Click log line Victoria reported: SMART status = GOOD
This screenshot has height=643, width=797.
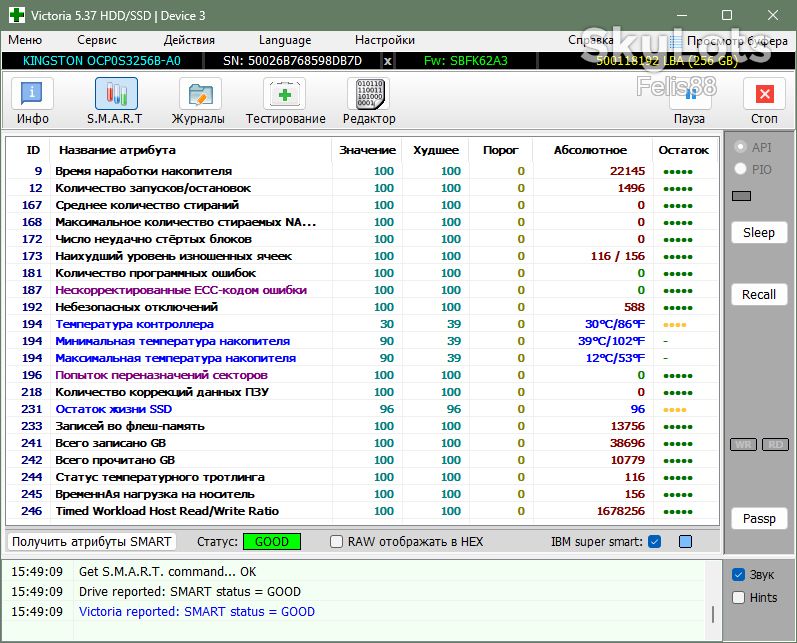[197, 612]
